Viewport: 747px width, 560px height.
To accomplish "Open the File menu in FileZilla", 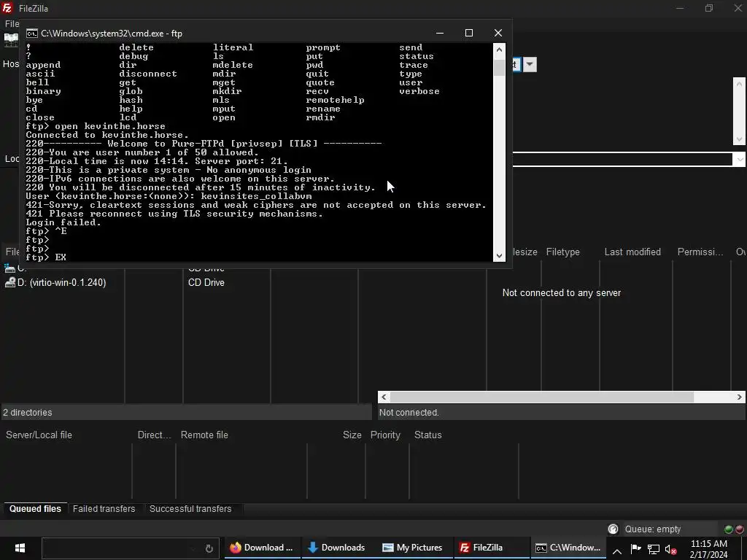I will tap(12, 24).
